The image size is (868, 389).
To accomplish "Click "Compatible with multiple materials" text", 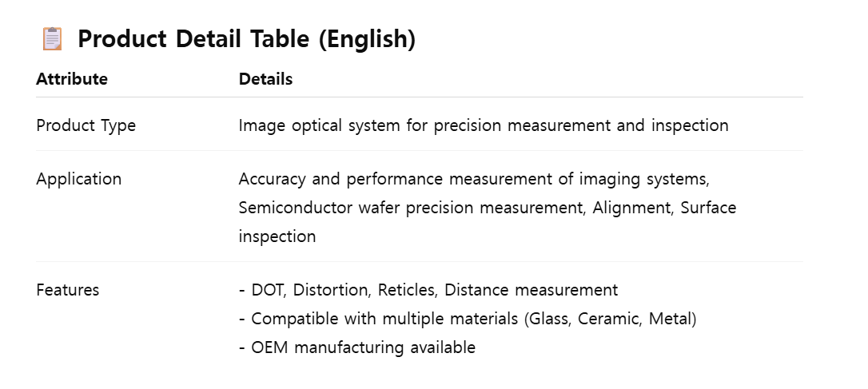I will click(x=384, y=319).
